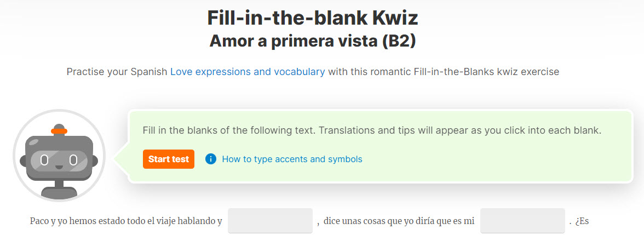Open How to type accents and symbols

[292, 159]
